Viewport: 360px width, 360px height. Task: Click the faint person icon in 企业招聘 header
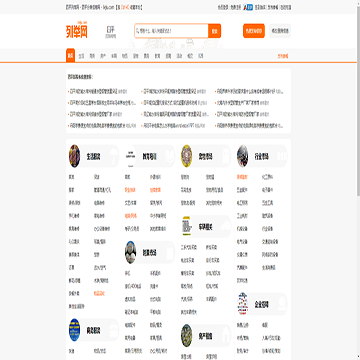point(281,304)
